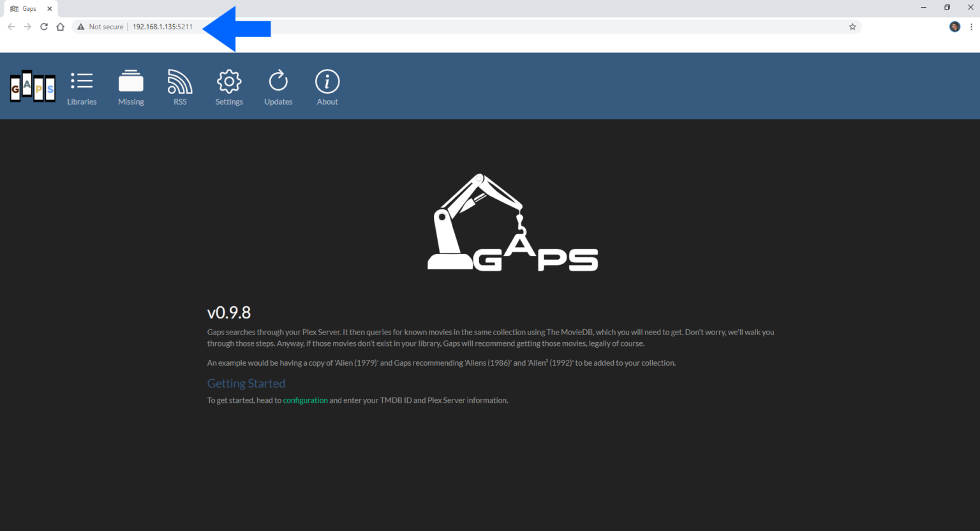
Task: Click the Gaps crane logo image
Action: (x=512, y=222)
